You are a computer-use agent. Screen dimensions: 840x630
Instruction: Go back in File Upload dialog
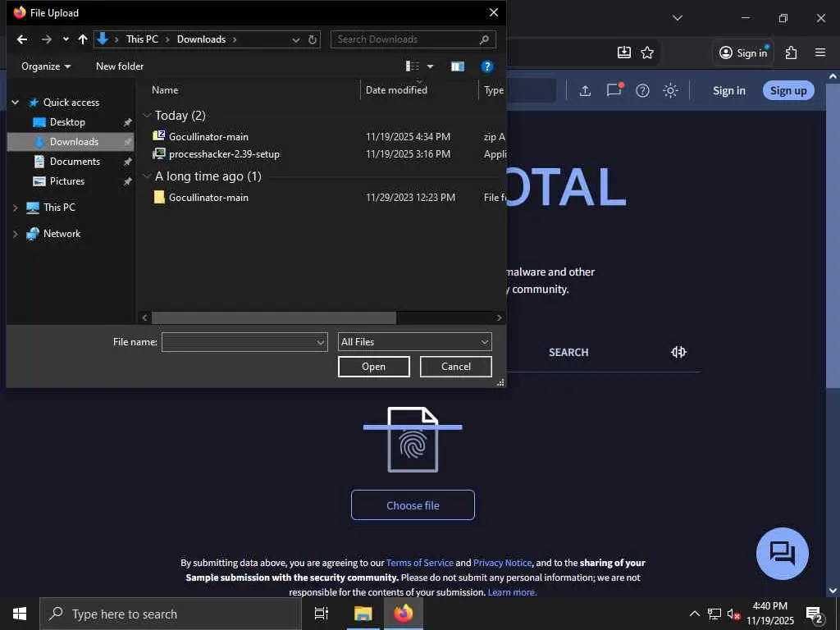pos(22,39)
